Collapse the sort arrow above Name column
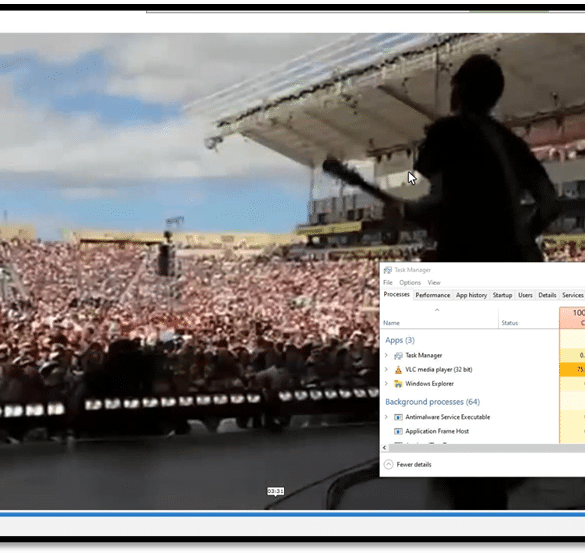 [x=437, y=310]
